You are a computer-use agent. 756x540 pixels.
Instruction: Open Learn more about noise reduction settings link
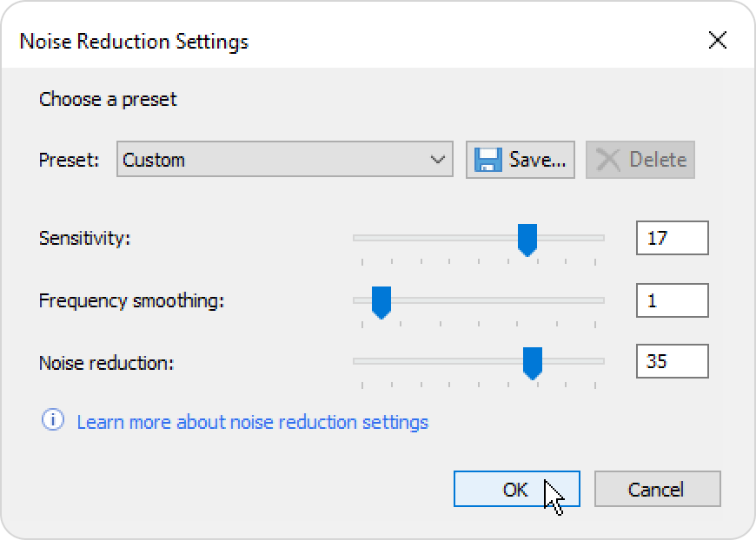(252, 423)
